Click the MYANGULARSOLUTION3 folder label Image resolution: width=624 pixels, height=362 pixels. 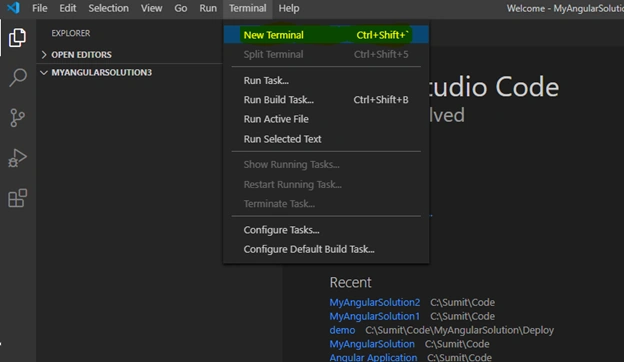(101, 72)
